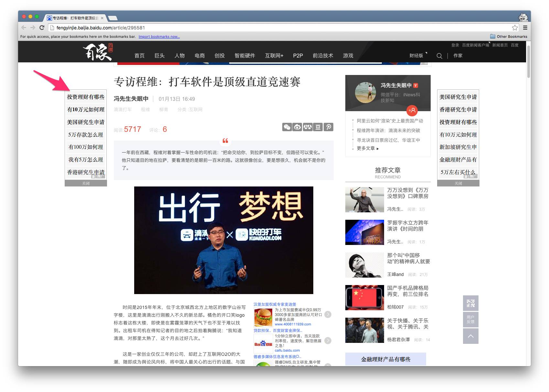Click the browser address bar
Image resolution: width=549 pixels, height=392 pixels.
pos(278,28)
